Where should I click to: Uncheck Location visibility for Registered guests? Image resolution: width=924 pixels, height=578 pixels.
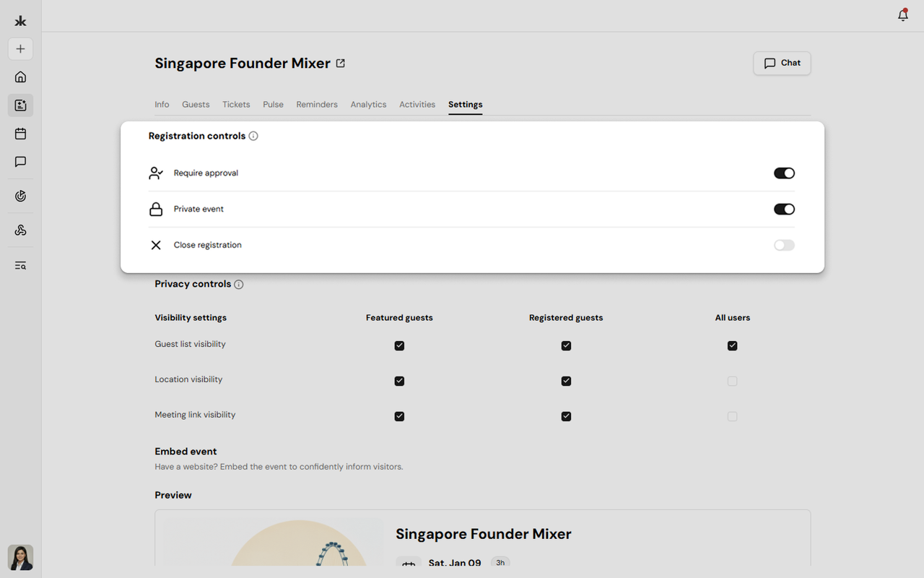coord(566,381)
